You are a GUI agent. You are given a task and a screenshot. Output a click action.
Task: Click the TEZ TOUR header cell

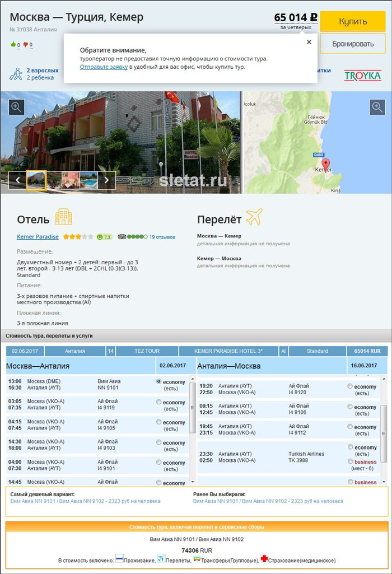147,351
